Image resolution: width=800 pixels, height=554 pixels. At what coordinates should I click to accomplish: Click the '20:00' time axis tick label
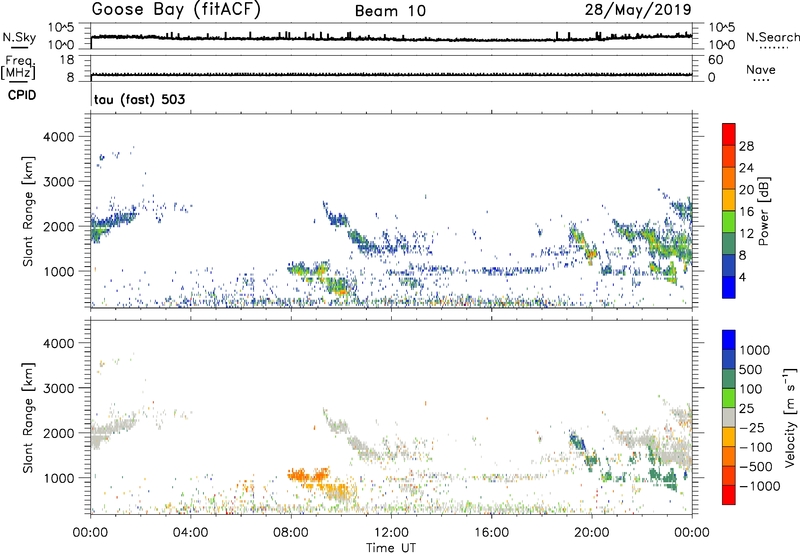click(591, 533)
